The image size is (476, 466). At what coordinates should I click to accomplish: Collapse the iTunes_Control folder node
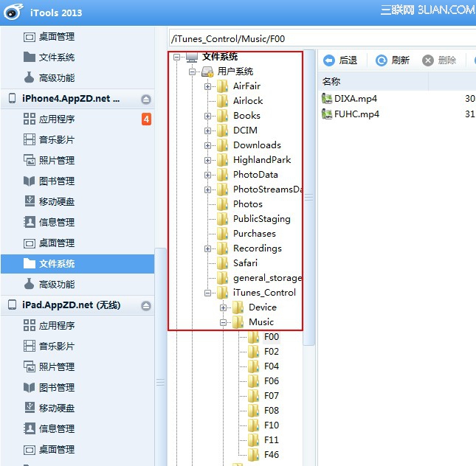[207, 293]
